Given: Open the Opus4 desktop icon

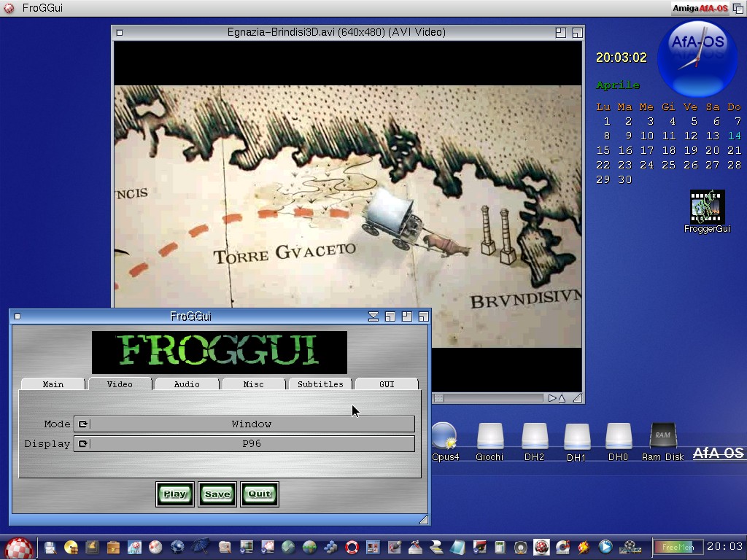Looking at the screenshot, I should [x=444, y=436].
